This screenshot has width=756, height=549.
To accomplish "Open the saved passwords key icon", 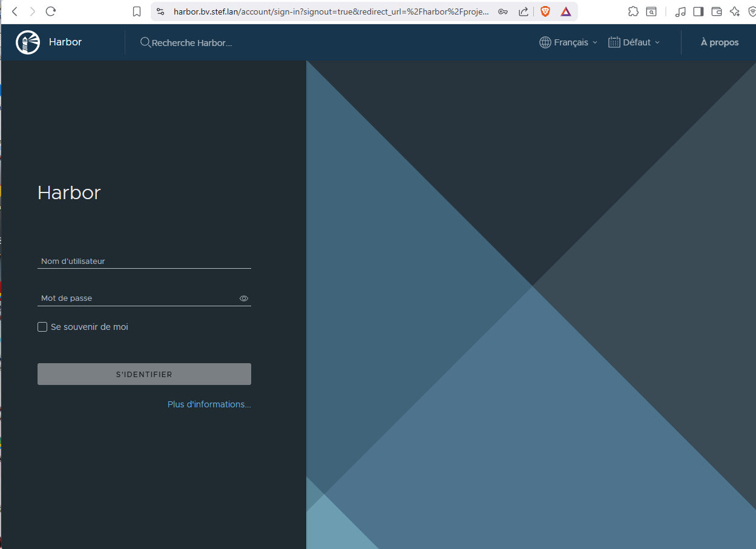I will (x=503, y=12).
